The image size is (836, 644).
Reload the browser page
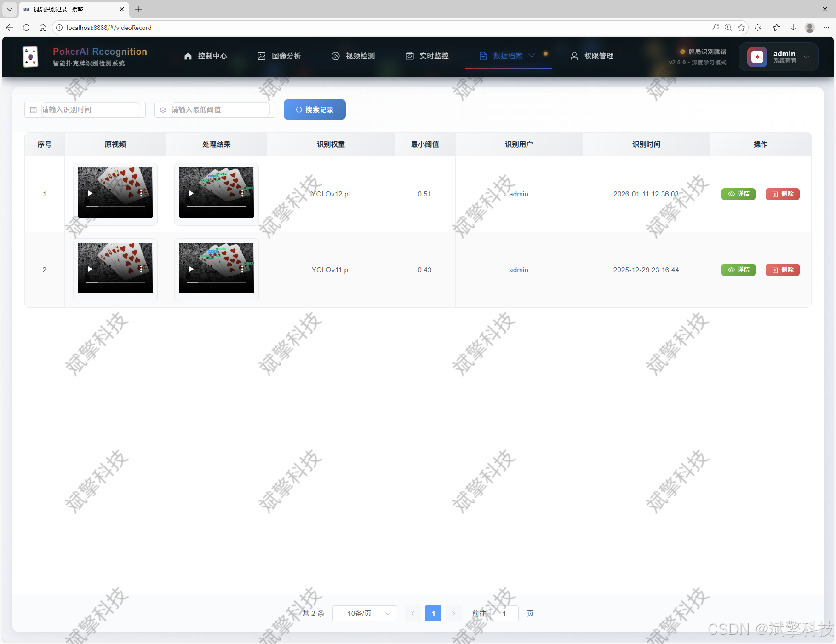pyautogui.click(x=26, y=28)
